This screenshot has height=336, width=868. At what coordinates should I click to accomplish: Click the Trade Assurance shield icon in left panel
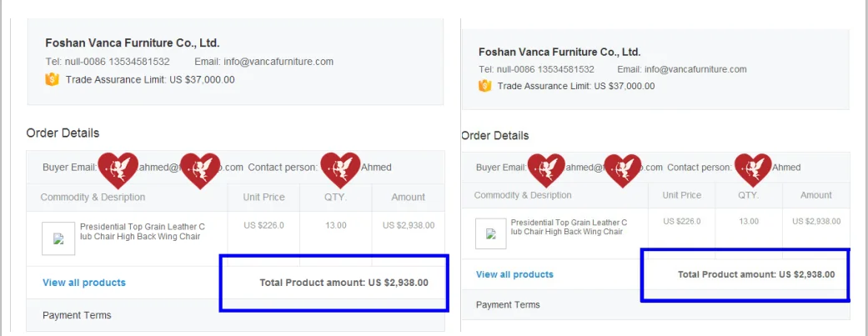coord(52,80)
